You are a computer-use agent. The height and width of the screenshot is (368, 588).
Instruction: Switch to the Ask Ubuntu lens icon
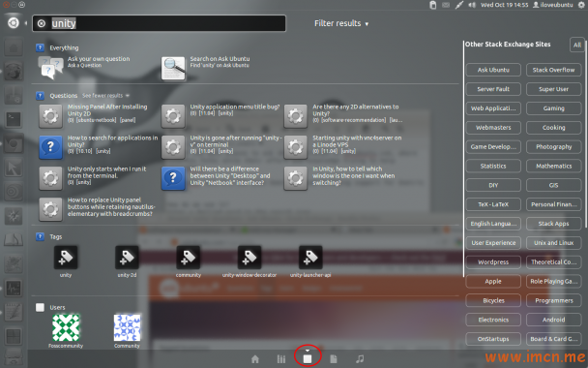(308, 359)
